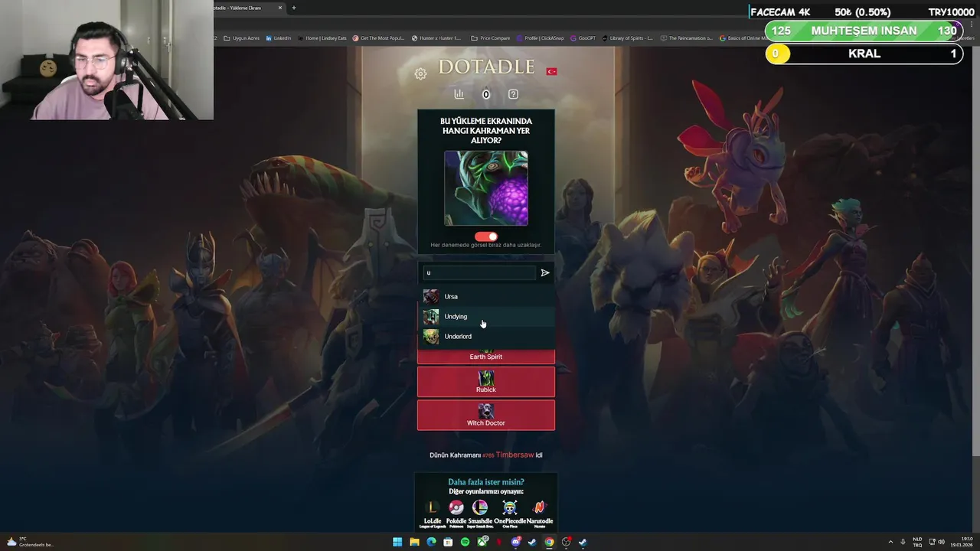The image size is (980, 551).
Task: Close the Dotadle browser tab
Action: [x=280, y=8]
